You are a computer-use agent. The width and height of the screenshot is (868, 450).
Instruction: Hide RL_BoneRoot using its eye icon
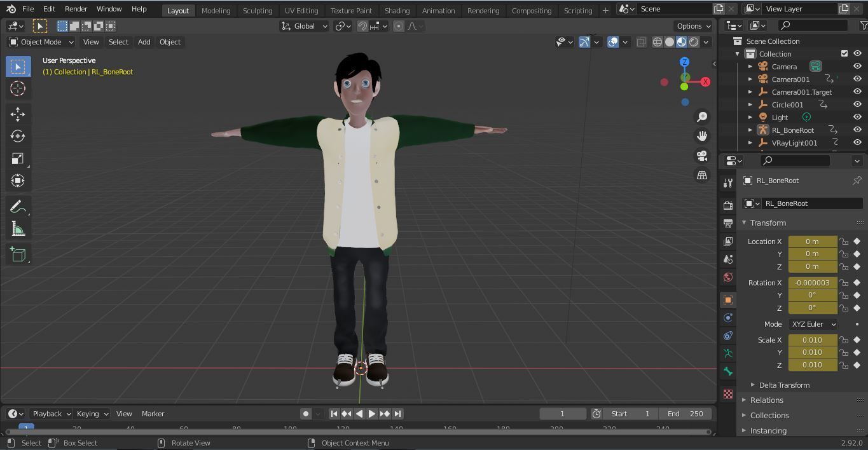[x=857, y=130]
